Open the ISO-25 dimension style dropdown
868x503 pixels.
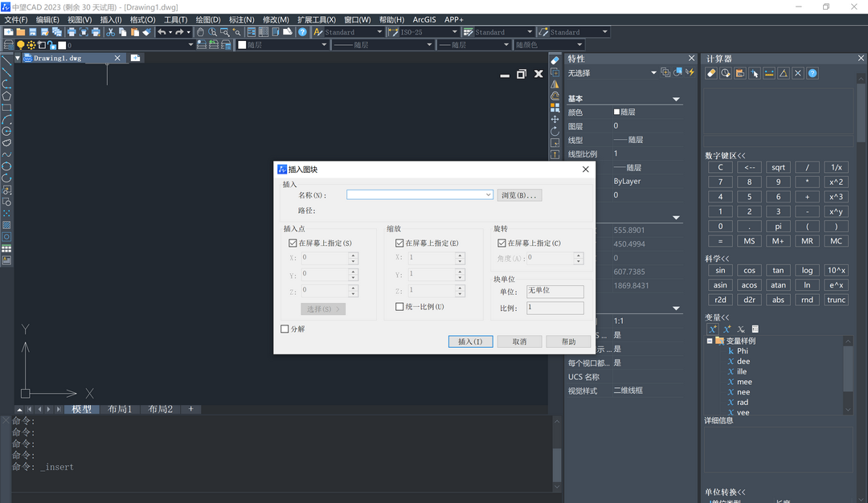point(454,32)
